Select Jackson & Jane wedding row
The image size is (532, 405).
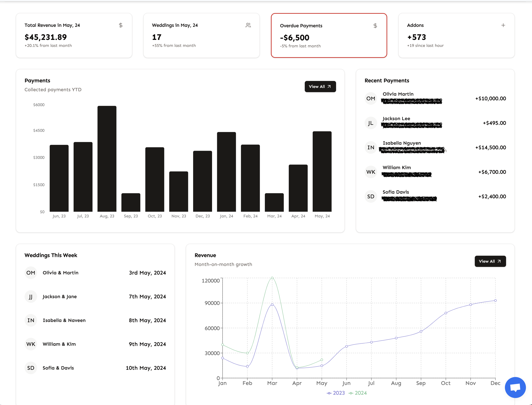tap(95, 297)
